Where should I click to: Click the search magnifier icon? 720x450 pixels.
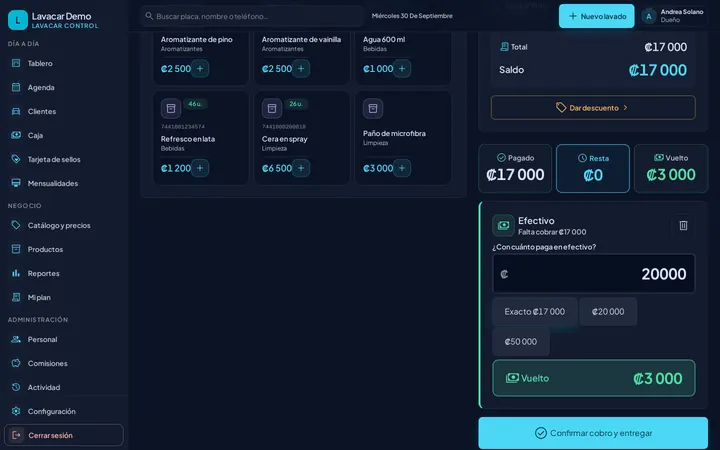149,16
